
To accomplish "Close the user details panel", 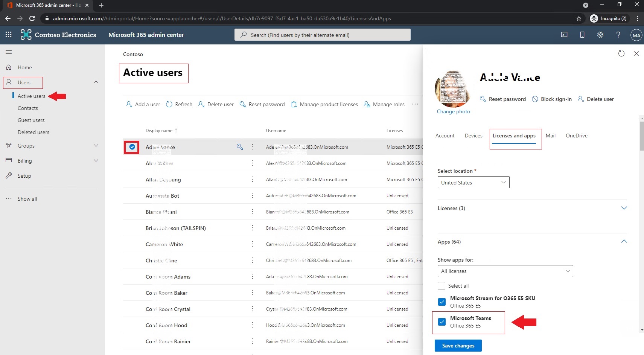I will 636,53.
